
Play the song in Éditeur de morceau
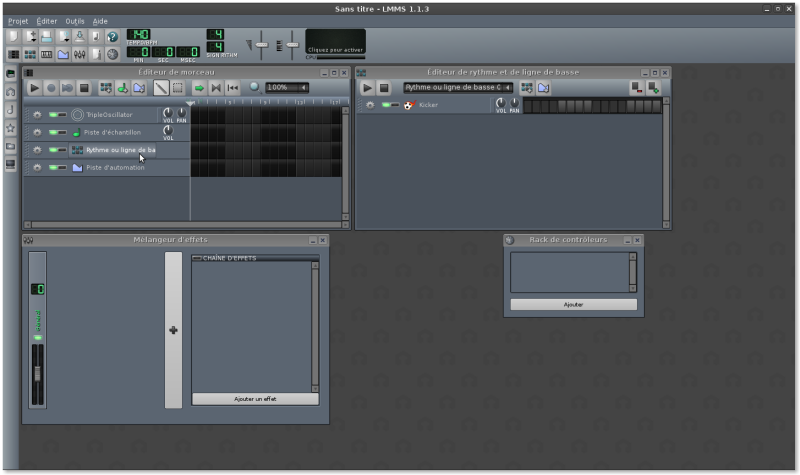pyautogui.click(x=34, y=88)
